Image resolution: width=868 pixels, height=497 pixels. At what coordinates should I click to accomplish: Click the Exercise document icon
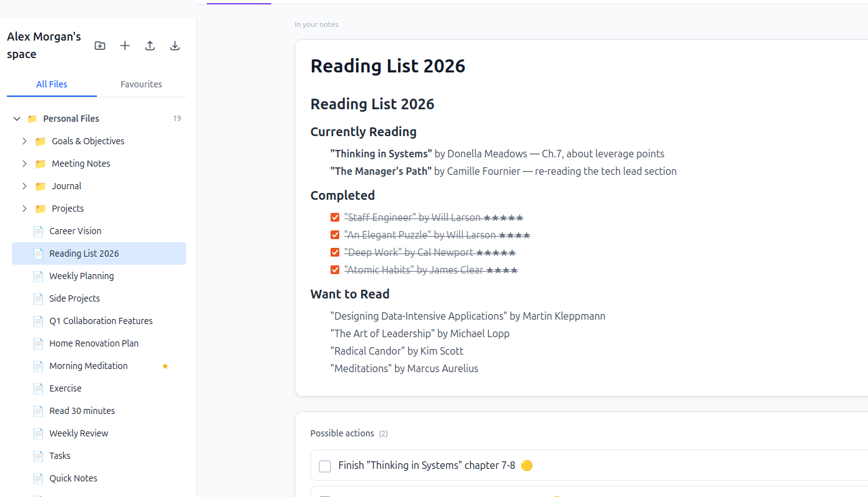[x=38, y=388]
